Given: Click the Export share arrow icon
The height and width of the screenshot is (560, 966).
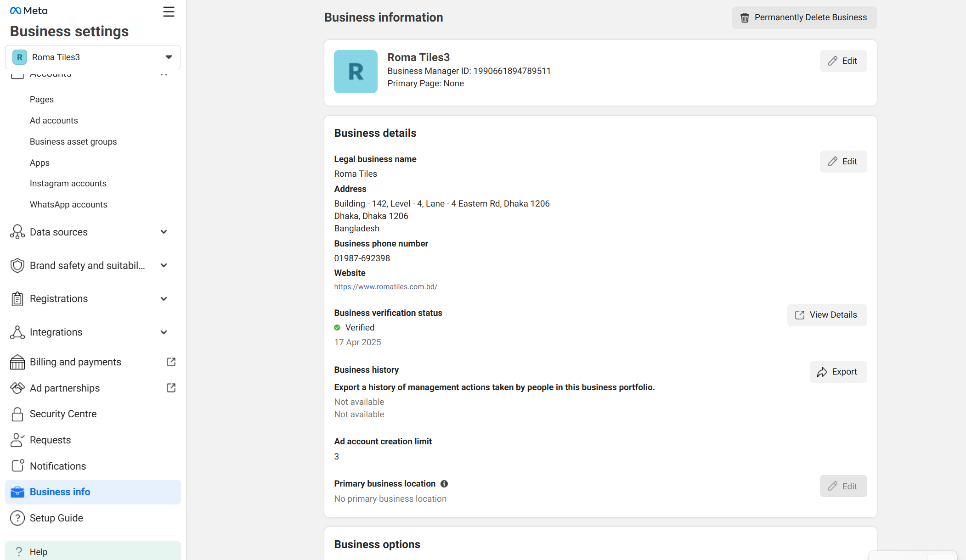Looking at the screenshot, I should [x=822, y=372].
